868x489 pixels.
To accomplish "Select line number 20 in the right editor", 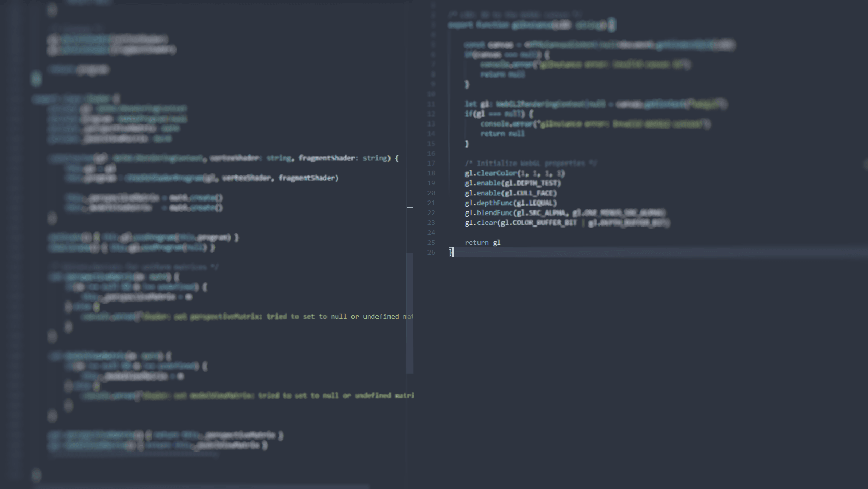I will tap(431, 193).
